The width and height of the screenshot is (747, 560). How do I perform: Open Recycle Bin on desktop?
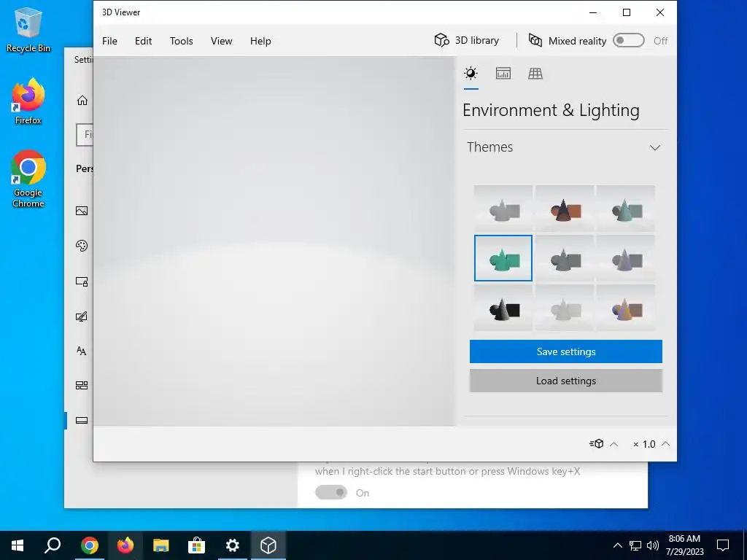[x=28, y=30]
